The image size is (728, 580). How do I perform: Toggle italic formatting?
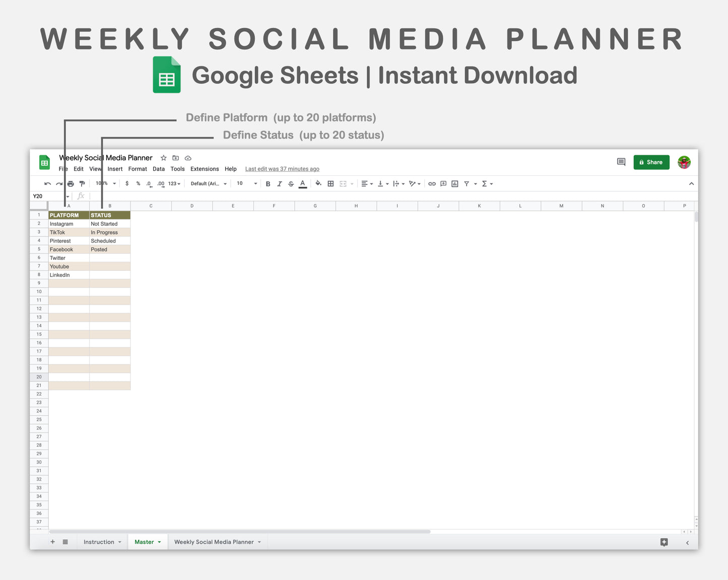[x=280, y=183]
